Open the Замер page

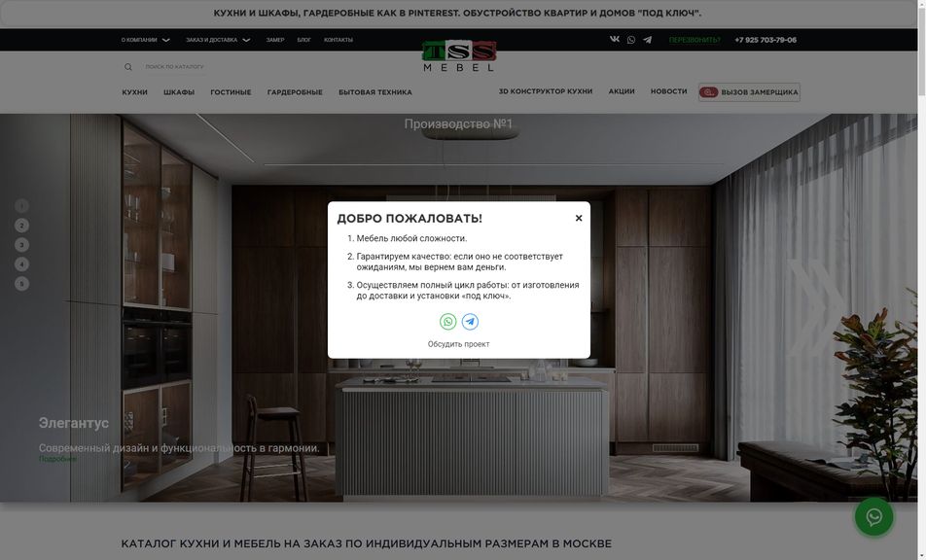(x=275, y=40)
